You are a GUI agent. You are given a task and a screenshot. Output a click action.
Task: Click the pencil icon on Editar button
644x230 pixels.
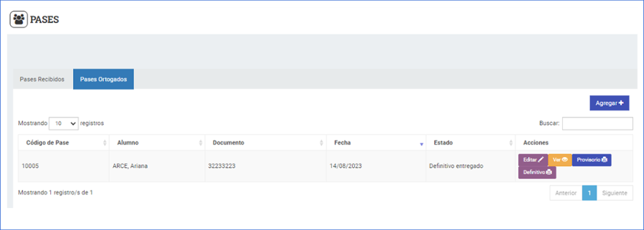click(541, 160)
